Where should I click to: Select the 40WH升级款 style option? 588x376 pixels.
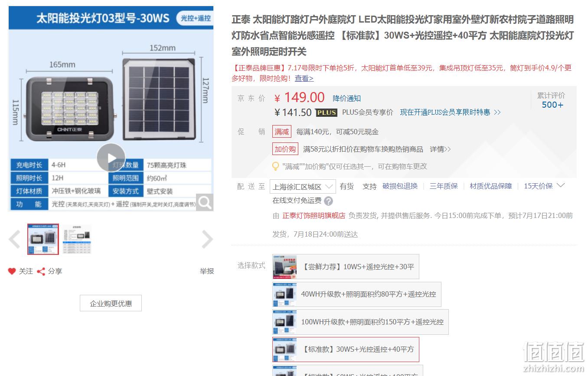pos(356,294)
